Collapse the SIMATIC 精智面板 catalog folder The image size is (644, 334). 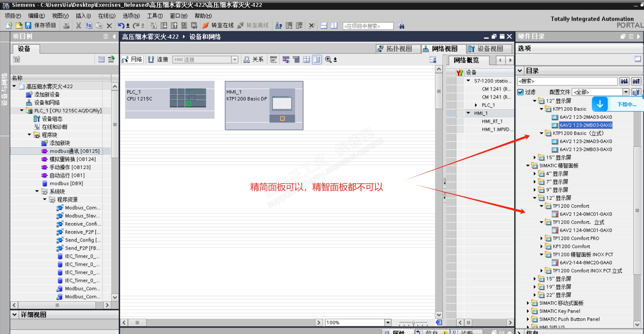pyautogui.click(x=528, y=165)
